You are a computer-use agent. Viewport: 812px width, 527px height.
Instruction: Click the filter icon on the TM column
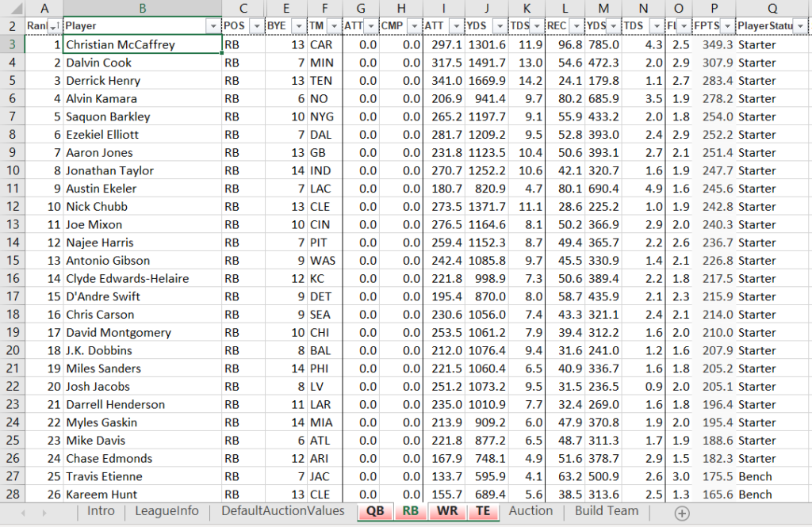coord(335,25)
